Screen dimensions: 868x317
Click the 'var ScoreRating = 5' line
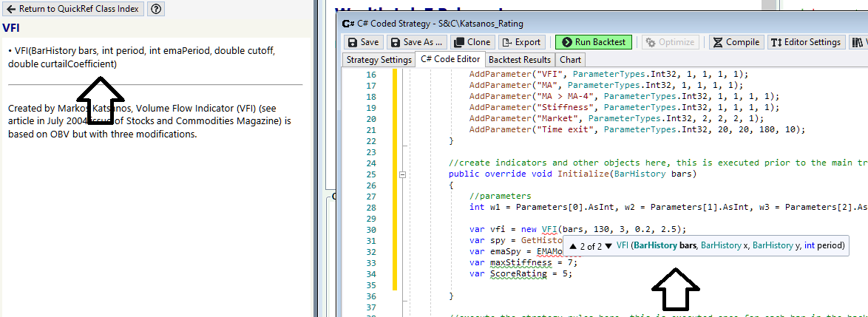(x=521, y=273)
